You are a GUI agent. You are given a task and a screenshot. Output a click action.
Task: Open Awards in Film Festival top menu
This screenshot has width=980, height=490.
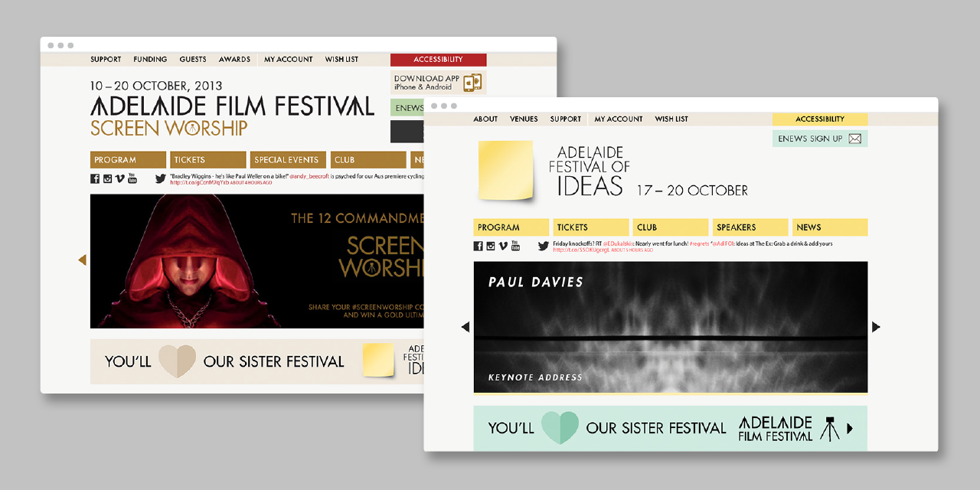point(234,59)
